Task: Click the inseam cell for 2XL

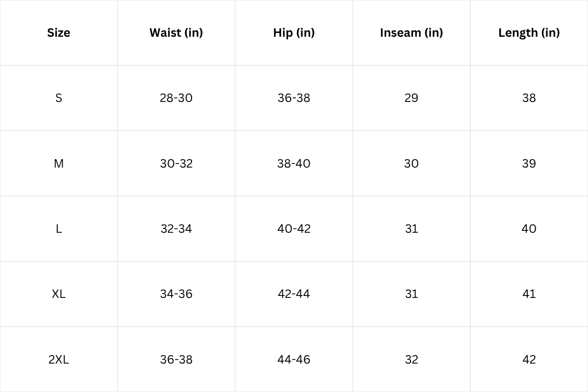Action: click(x=411, y=360)
